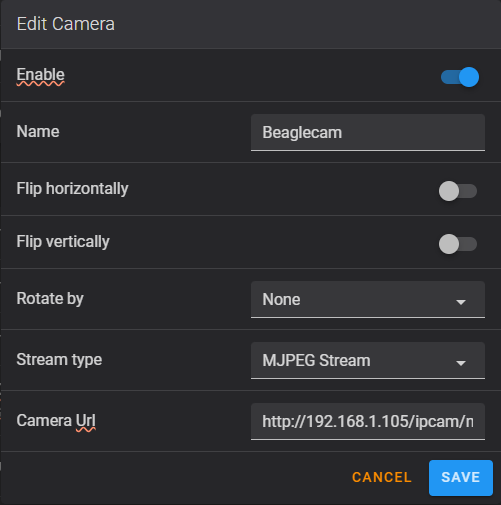This screenshot has width=501, height=505.
Task: Toggle the Enable camera switch off
Action: tap(460, 77)
